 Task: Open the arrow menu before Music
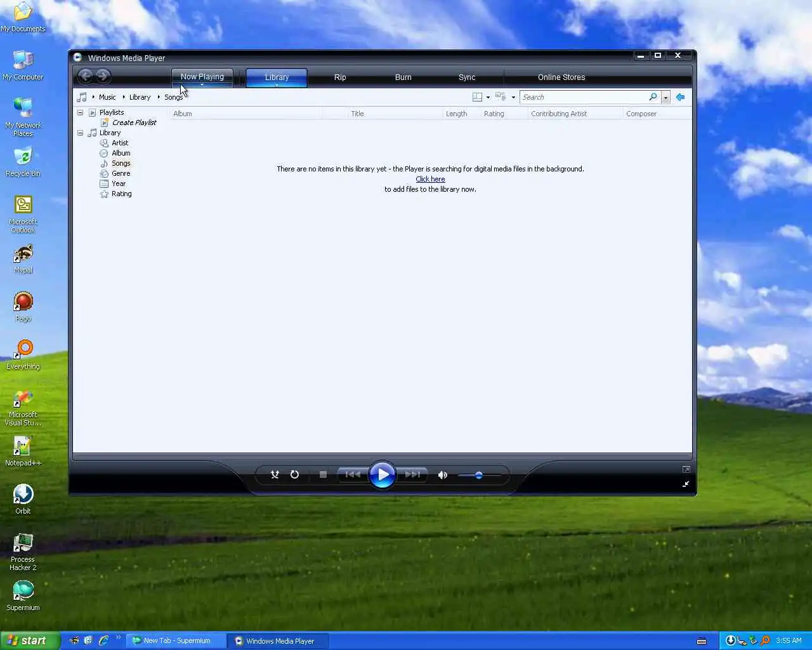point(93,97)
